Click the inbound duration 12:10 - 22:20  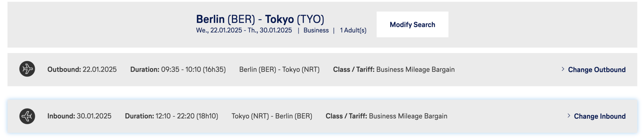click(171, 116)
